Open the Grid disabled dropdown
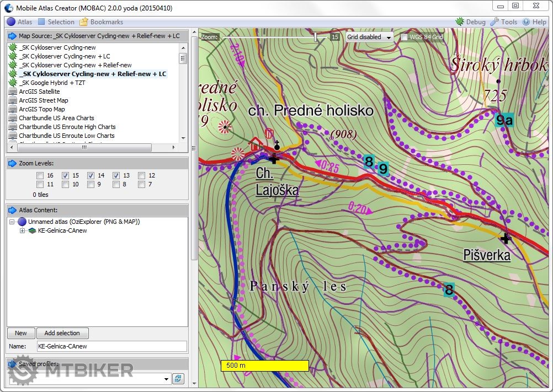 [369, 37]
